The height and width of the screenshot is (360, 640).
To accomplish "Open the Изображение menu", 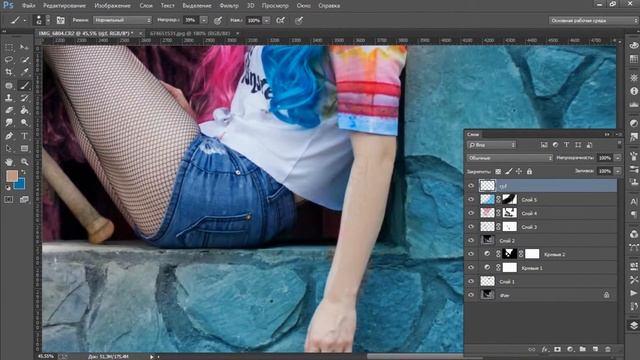I will point(112,6).
